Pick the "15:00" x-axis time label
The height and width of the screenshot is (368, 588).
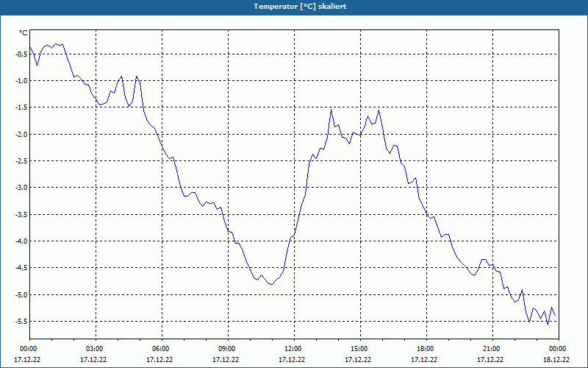[x=360, y=349]
